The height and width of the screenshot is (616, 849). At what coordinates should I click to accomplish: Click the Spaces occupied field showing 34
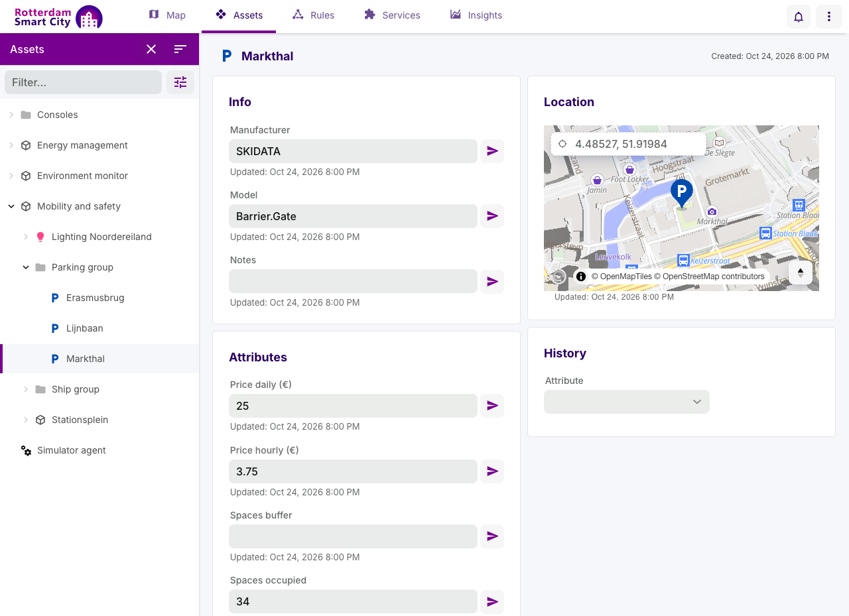pos(353,601)
